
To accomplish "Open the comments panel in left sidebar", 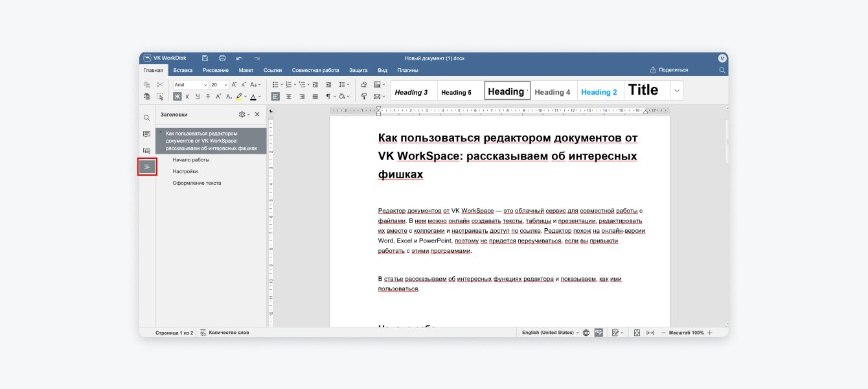I will pos(147,134).
